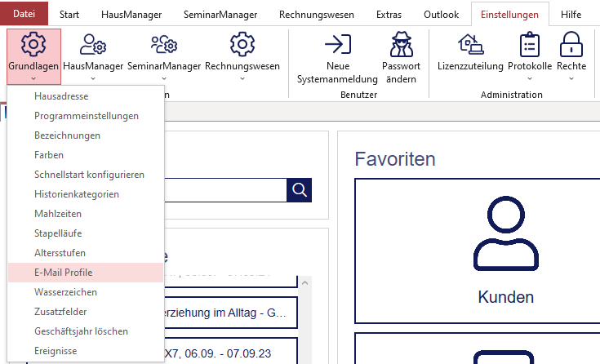
Task: Switch to the Rechnungswesen ribbon tab
Action: [316, 14]
